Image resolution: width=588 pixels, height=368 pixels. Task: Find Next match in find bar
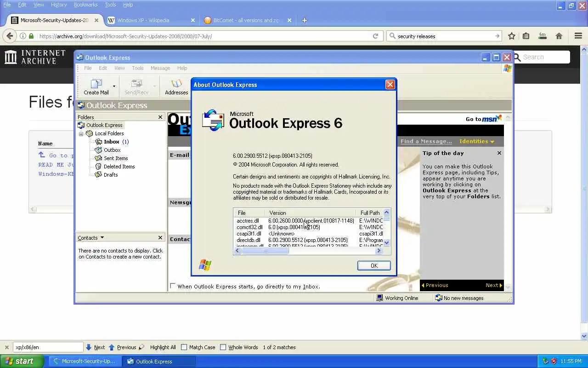(x=96, y=347)
